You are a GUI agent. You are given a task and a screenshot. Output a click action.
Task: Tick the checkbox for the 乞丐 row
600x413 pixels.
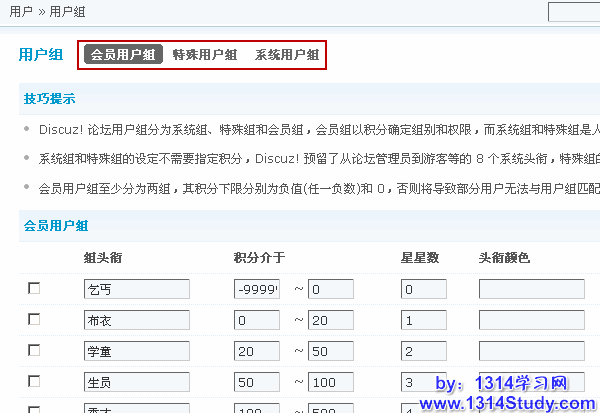point(34,288)
